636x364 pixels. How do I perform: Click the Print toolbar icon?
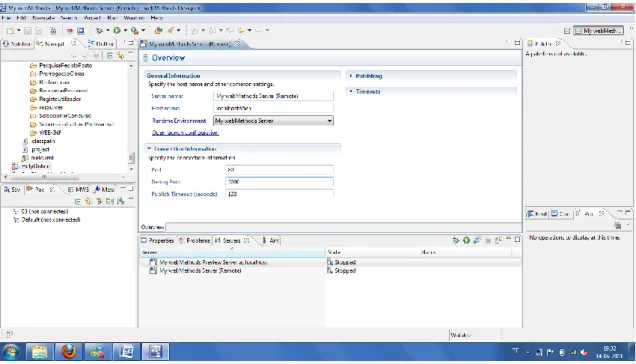point(53,30)
